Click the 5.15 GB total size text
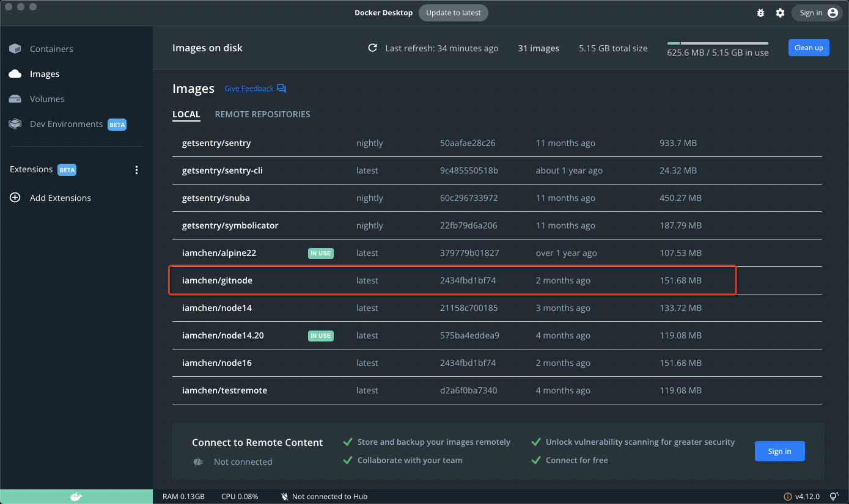Viewport: 849px width, 504px height. click(x=613, y=48)
